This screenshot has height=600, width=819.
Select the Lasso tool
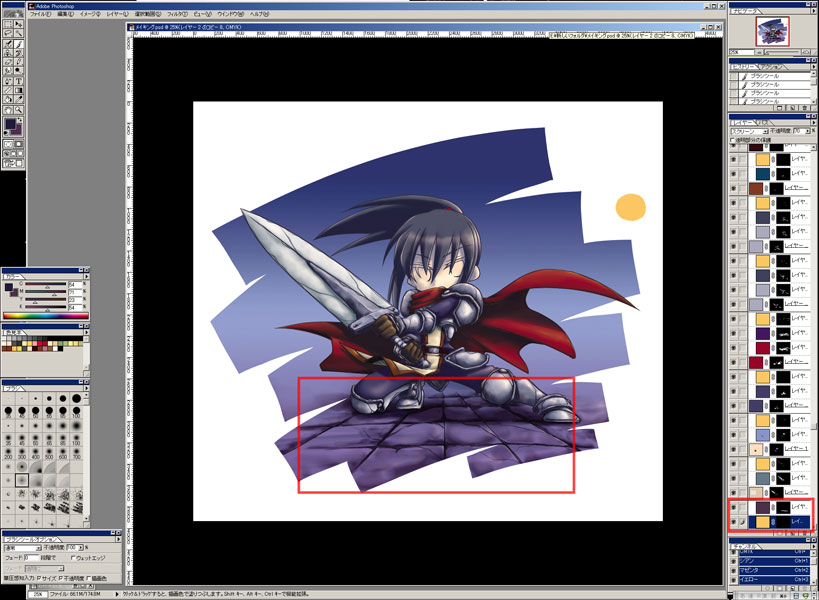tap(7, 35)
